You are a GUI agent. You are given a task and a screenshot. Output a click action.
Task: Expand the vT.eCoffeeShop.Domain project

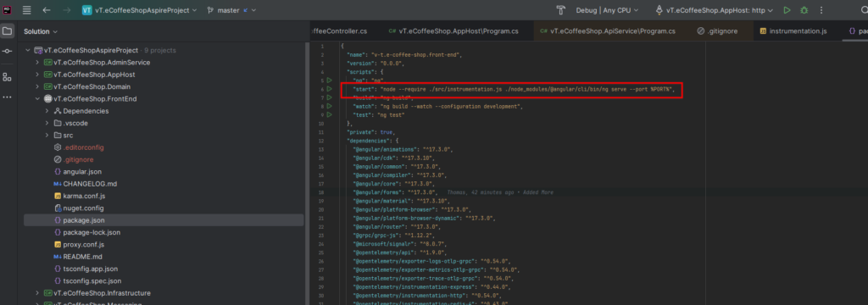pyautogui.click(x=37, y=87)
